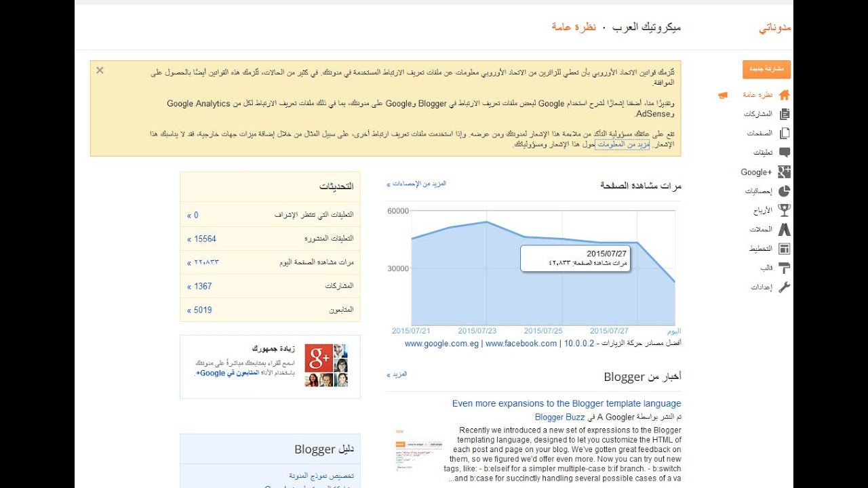Click the pie chart stats icon
The image size is (868, 488).
[785, 191]
